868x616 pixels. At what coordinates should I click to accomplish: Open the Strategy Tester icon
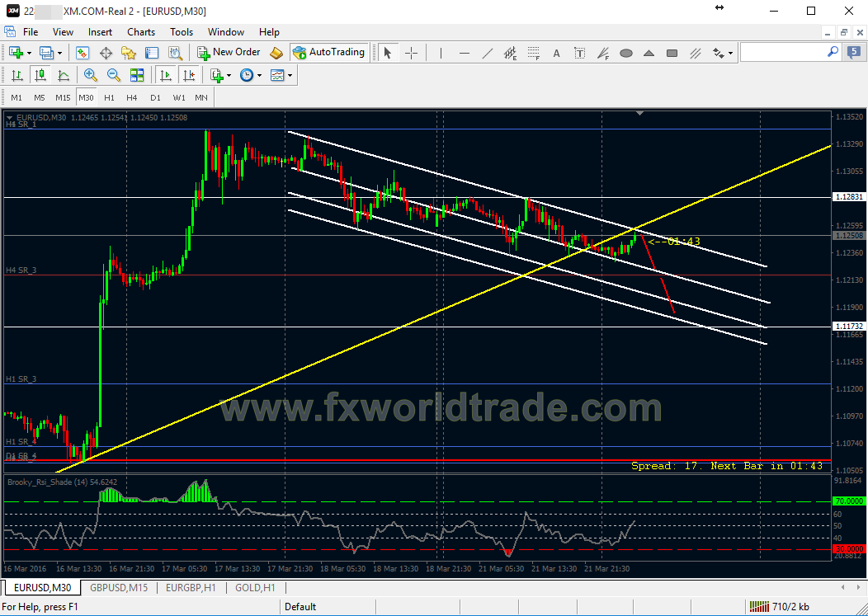coord(176,53)
